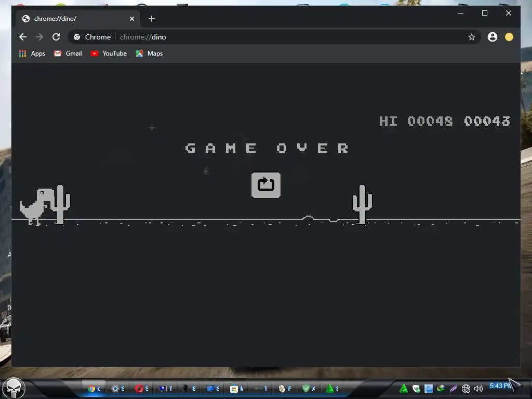Close the chrome://dino/ tab
The width and height of the screenshot is (532, 399).
click(132, 19)
